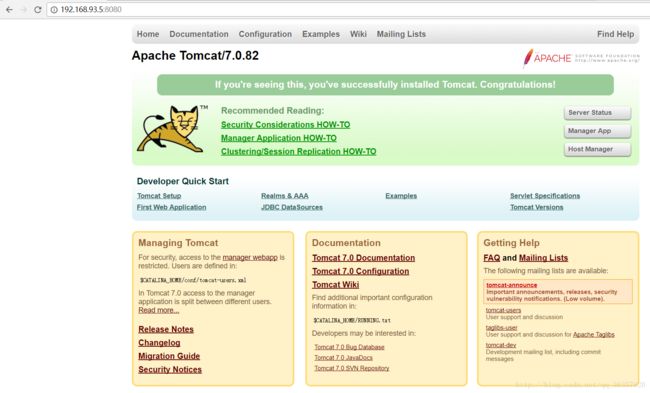Open Examples link under Developer Quick Start
Screen dimensions: 650x393
[x=401, y=196]
